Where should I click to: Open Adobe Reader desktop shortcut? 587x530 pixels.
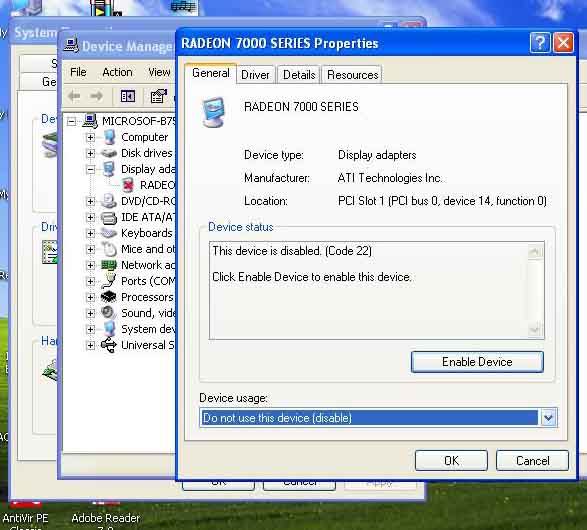pyautogui.click(x=105, y=518)
